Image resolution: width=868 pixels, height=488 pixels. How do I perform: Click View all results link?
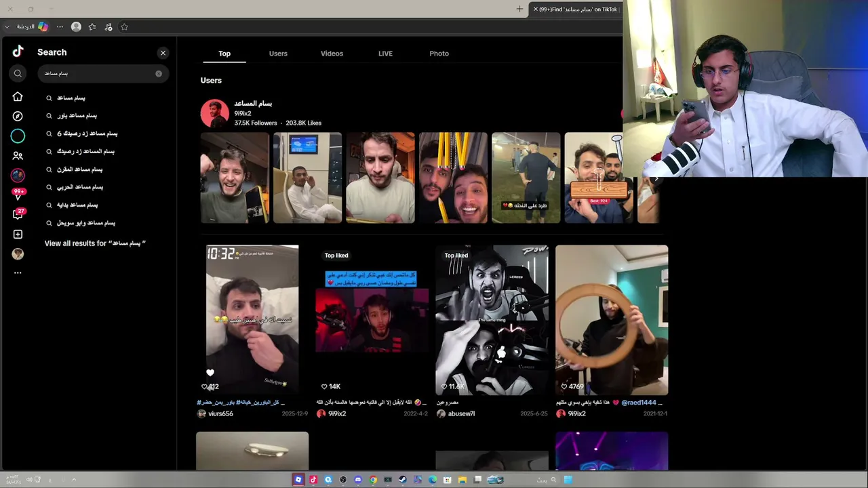pyautogui.click(x=96, y=243)
